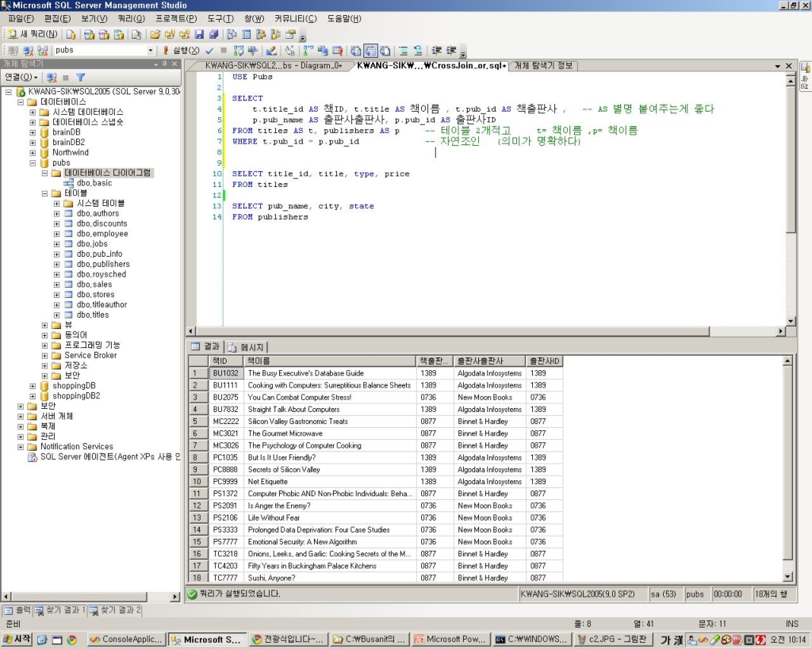Click the Cancel Executing Query stop icon
Screen dimensions: 812x649
[x=223, y=50]
